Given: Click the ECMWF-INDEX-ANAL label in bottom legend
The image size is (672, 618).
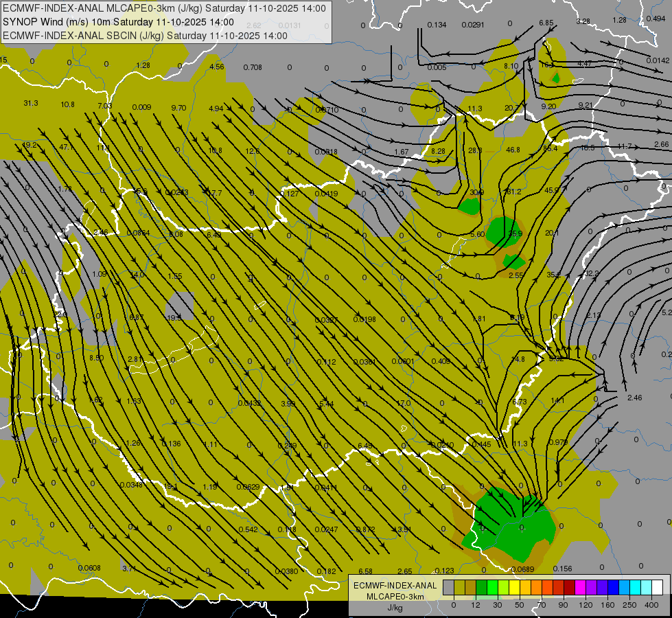Looking at the screenshot, I should [x=395, y=586].
